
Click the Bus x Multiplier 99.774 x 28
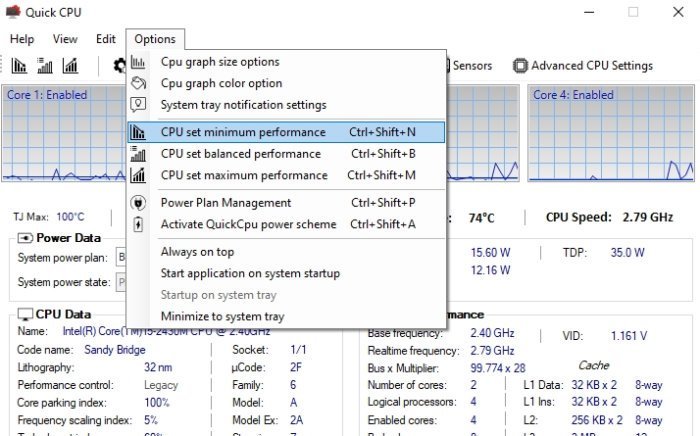(x=498, y=368)
